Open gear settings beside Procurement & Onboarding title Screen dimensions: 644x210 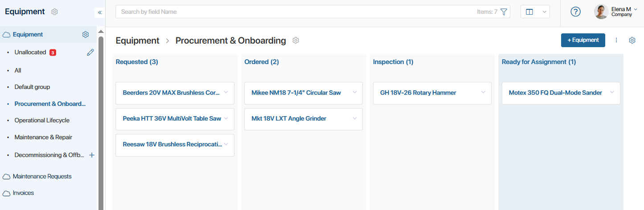(x=295, y=40)
